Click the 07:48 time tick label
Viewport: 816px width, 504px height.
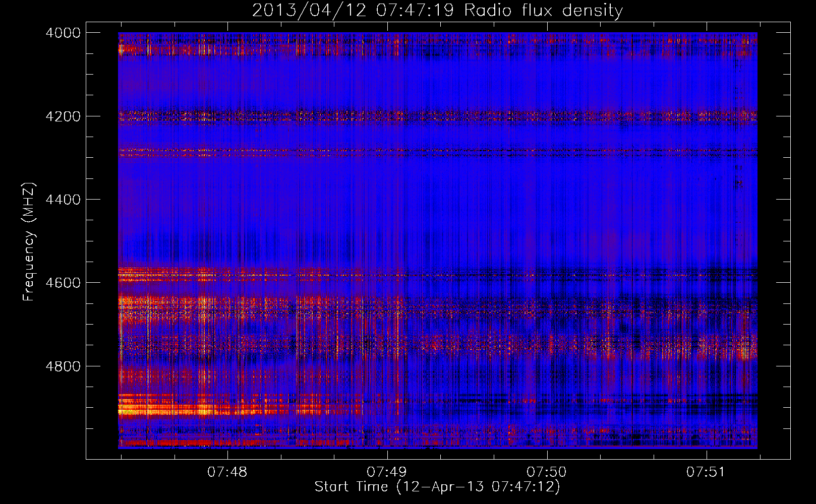pos(227,472)
